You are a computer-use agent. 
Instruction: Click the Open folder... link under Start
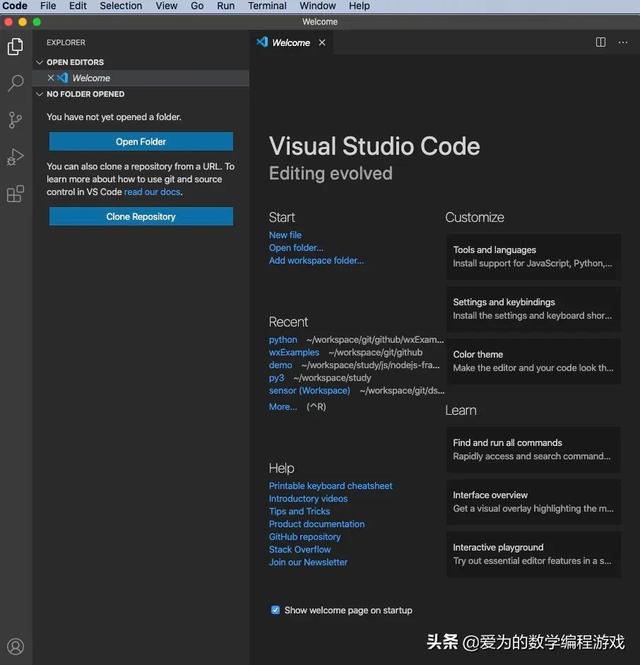(x=296, y=248)
